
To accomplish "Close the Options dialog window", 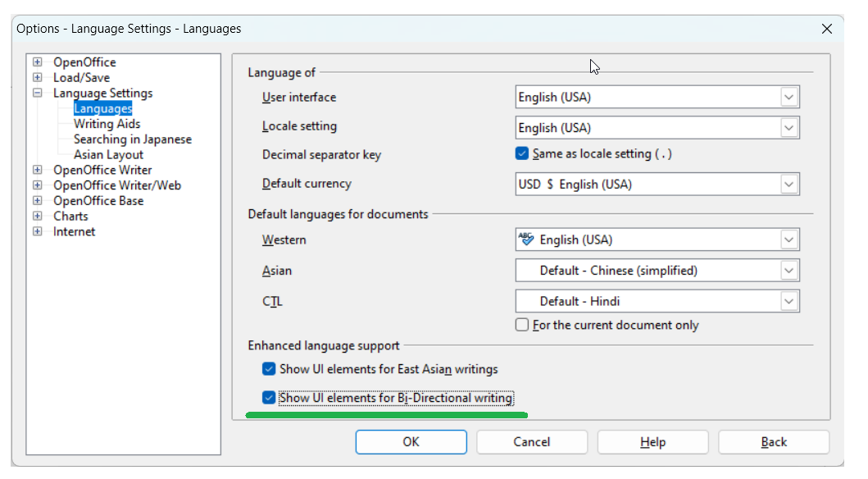I will tap(826, 29).
